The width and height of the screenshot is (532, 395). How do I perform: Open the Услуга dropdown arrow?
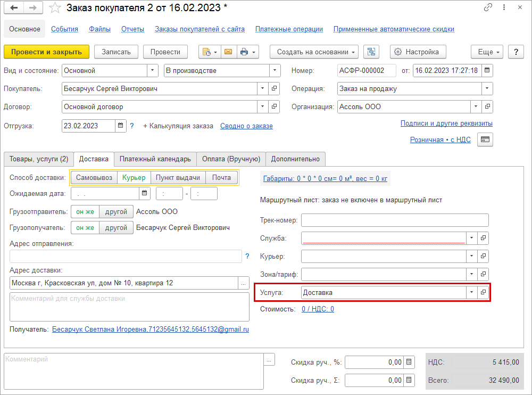click(x=471, y=292)
